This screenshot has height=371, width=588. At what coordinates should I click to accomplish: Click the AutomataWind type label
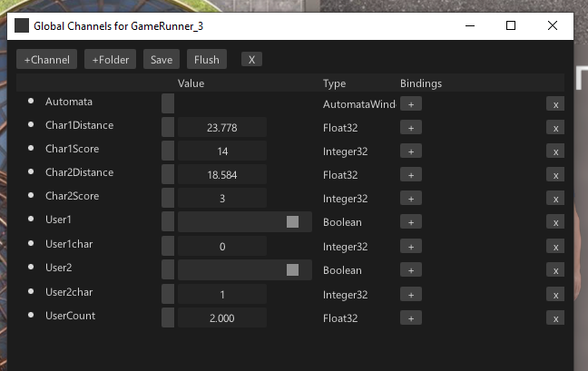(358, 104)
